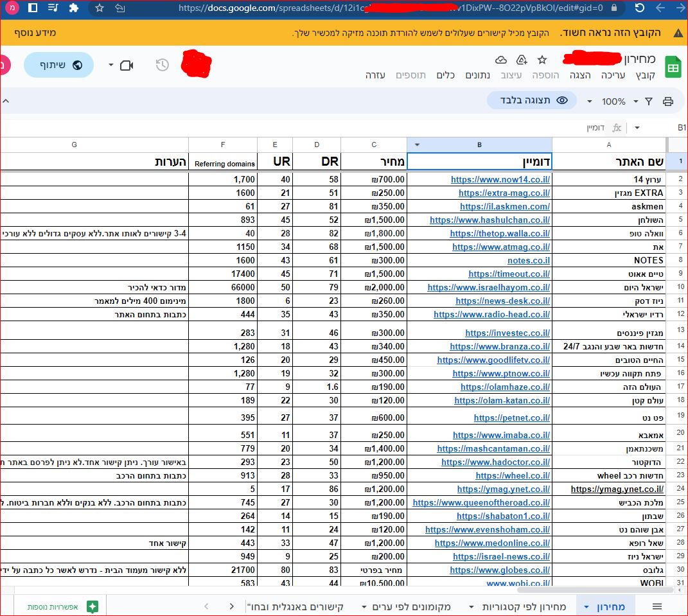Click the browser address bar URL

pyautogui.click(x=391, y=8)
